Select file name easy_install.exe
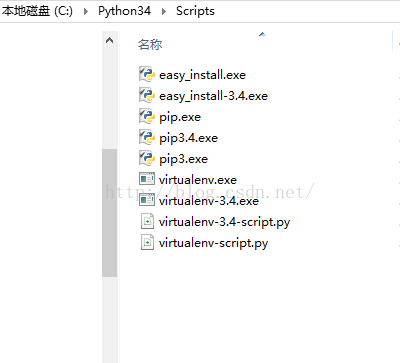Viewport: 400px width, 363px height. point(202,75)
